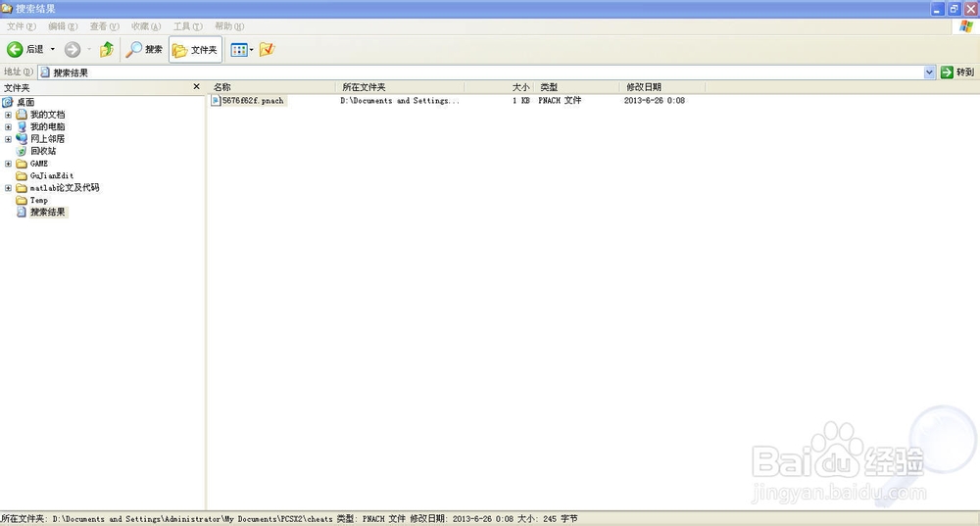This screenshot has height=526, width=980.
Task: Sort by 名称 (Name) column header
Action: click(x=271, y=87)
